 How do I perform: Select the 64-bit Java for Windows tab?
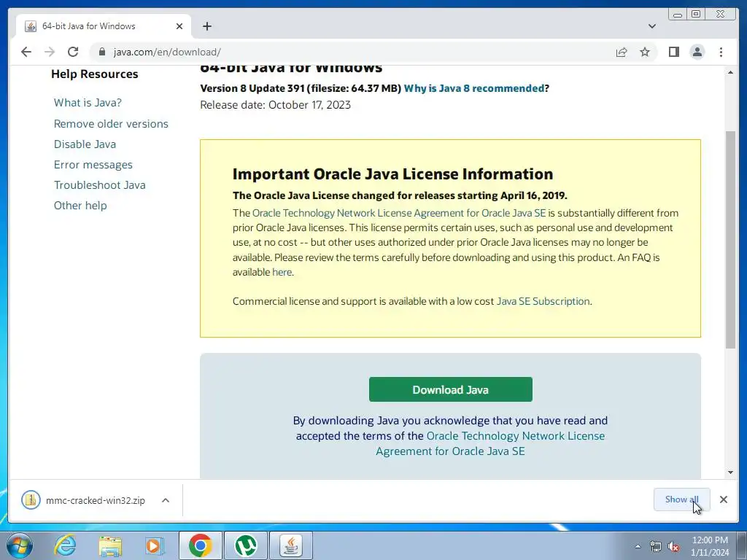pos(104,26)
